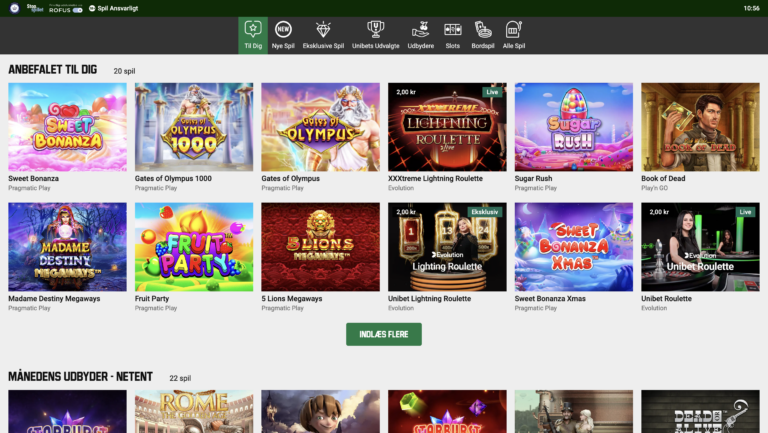Image resolution: width=768 pixels, height=433 pixels.
Task: Click the Live badge on Unibet Roulette
Action: coord(745,212)
